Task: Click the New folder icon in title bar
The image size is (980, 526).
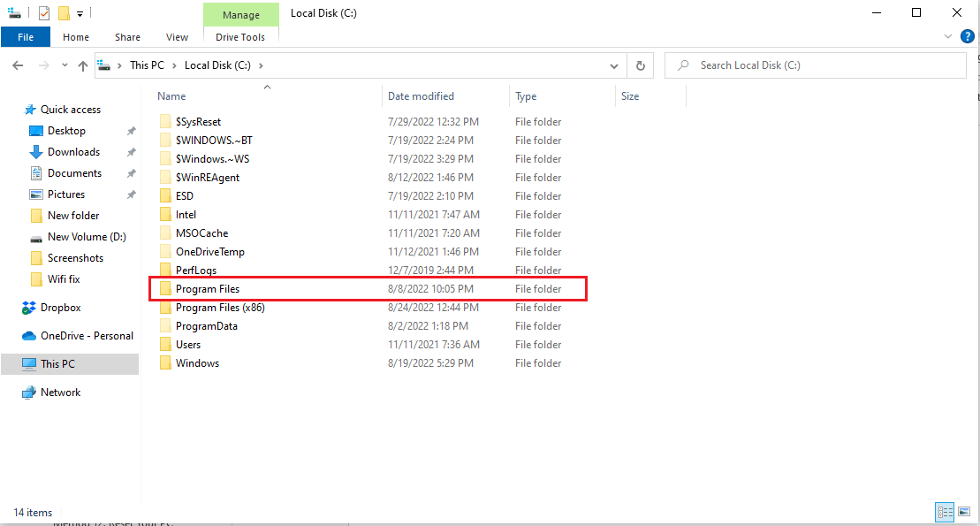Action: click(x=64, y=13)
